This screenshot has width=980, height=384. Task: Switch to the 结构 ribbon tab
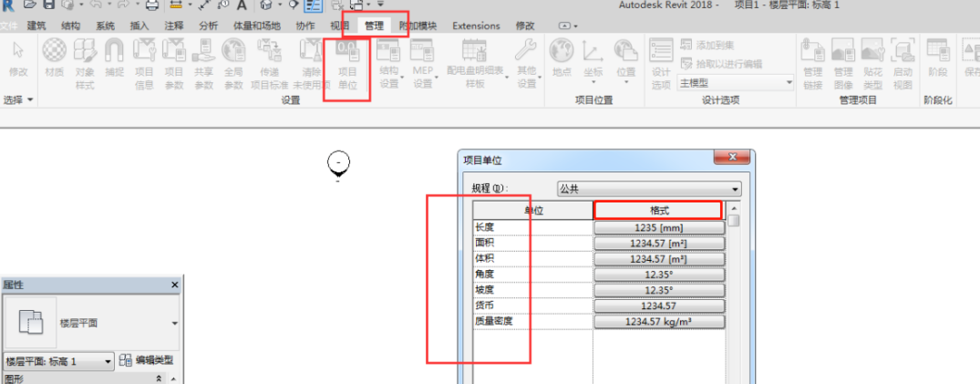70,26
